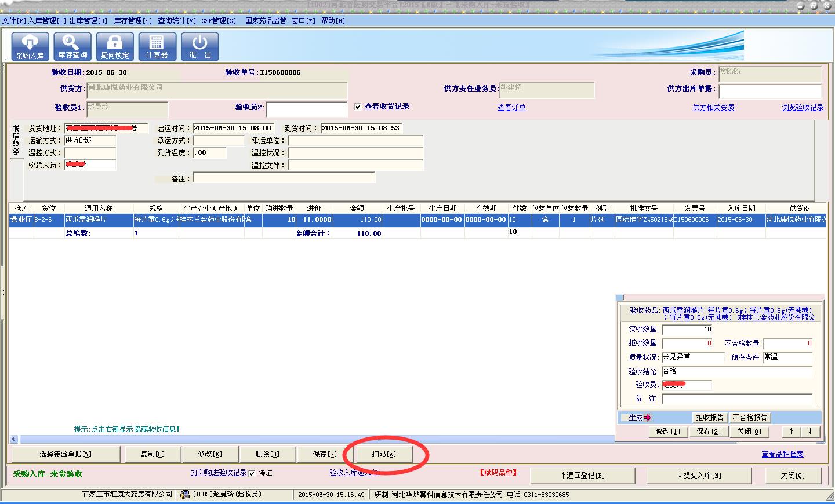Tick the checkbox left of 生成
This screenshot has width=835, height=504.
pyautogui.click(x=624, y=418)
